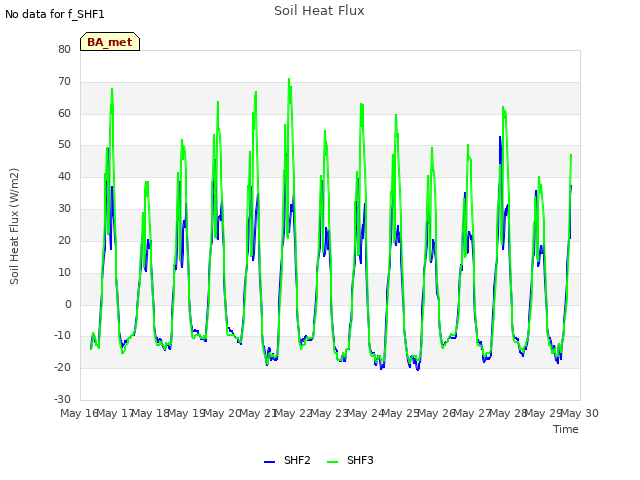Click the y-axis label 80
This screenshot has height=480, width=640.
tap(64, 49)
